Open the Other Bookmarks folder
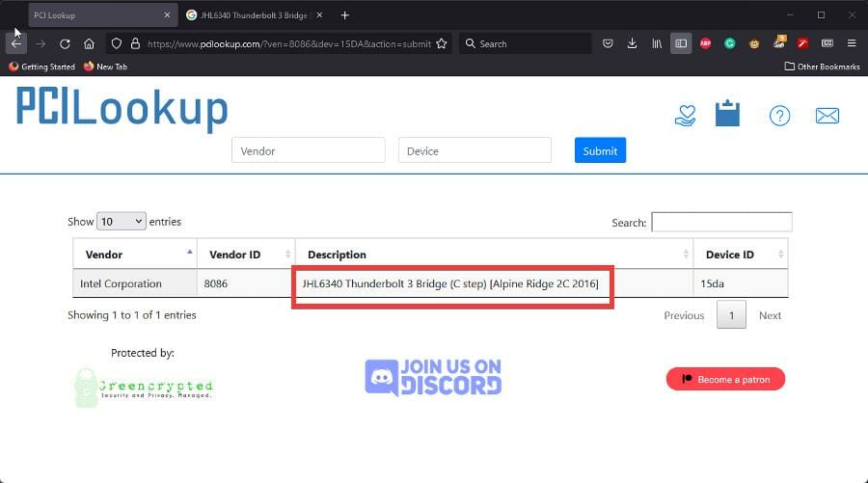Screen dimensions: 868x483 tap(822, 67)
